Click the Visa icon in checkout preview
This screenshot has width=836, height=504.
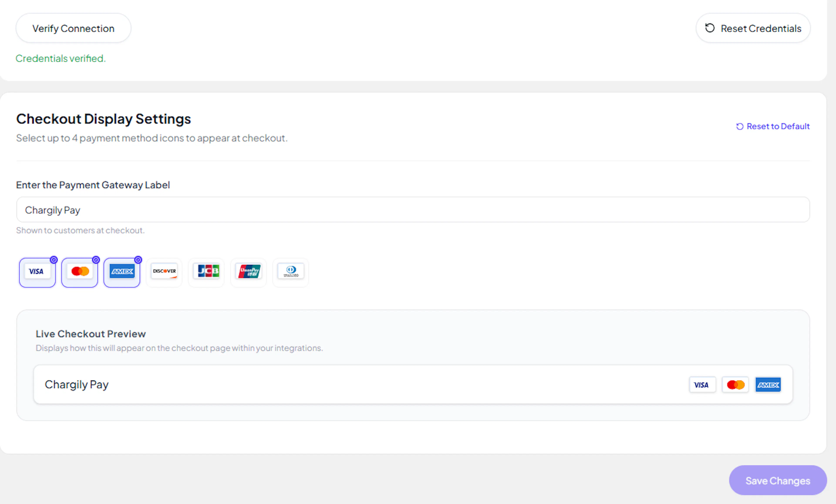(702, 385)
